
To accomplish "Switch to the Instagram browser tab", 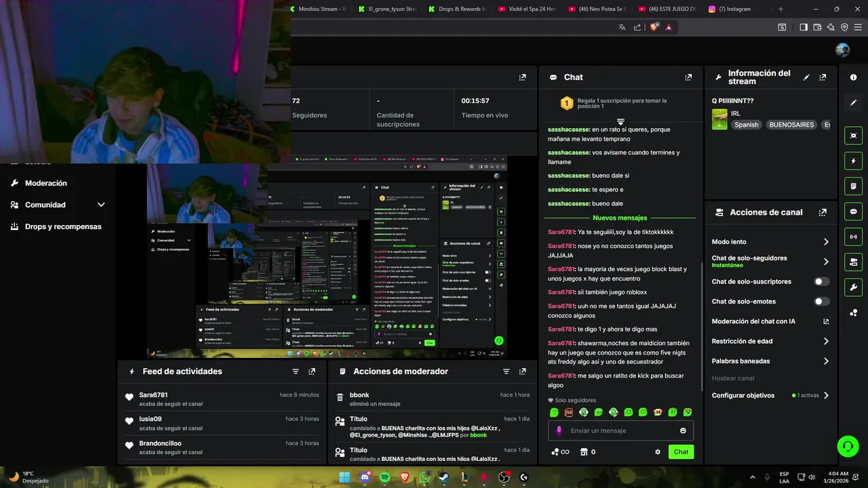I will coord(736,9).
